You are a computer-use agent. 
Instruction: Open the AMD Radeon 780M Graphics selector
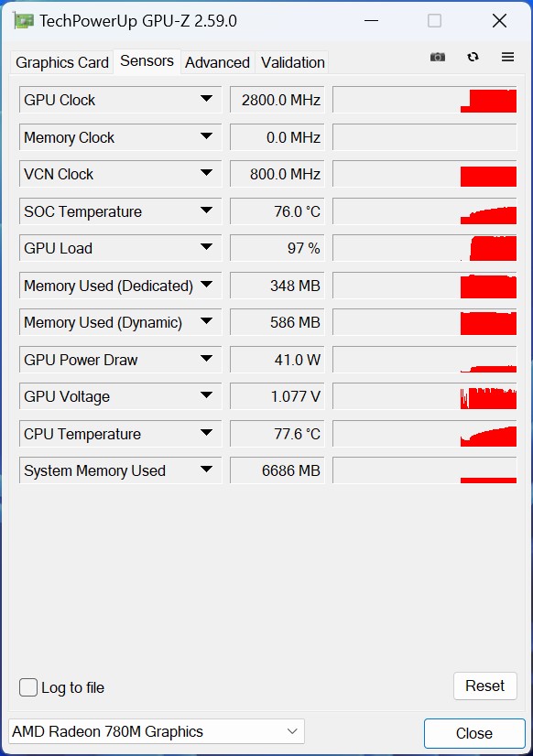pos(157,731)
